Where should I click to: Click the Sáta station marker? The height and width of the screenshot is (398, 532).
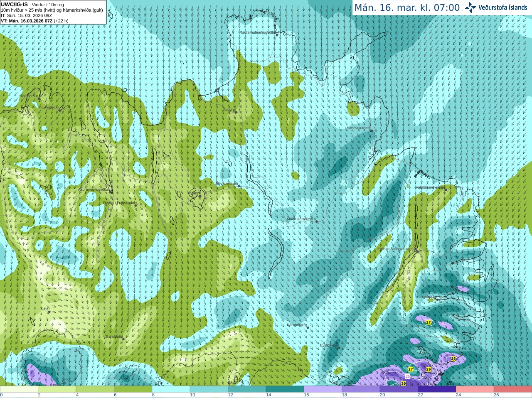pos(49,312)
